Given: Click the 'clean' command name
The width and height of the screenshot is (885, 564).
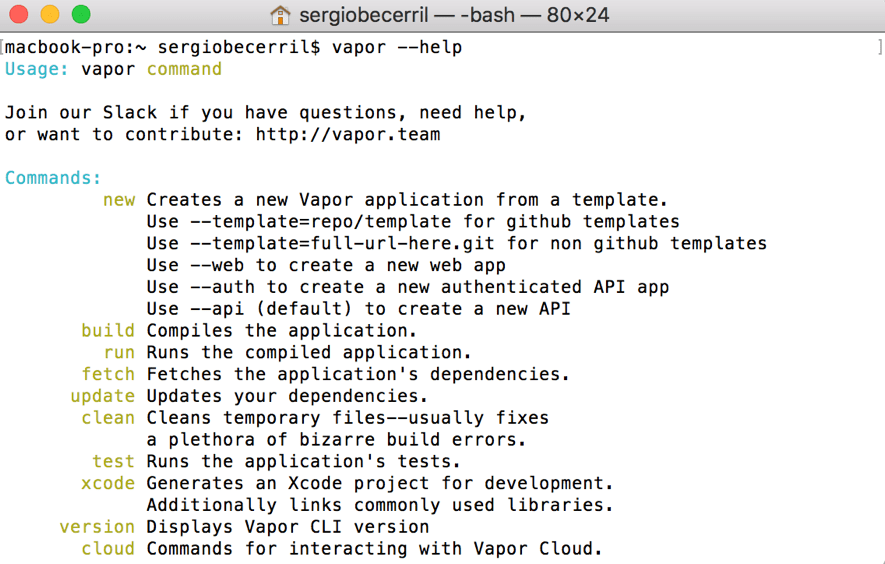Looking at the screenshot, I should click(x=108, y=418).
